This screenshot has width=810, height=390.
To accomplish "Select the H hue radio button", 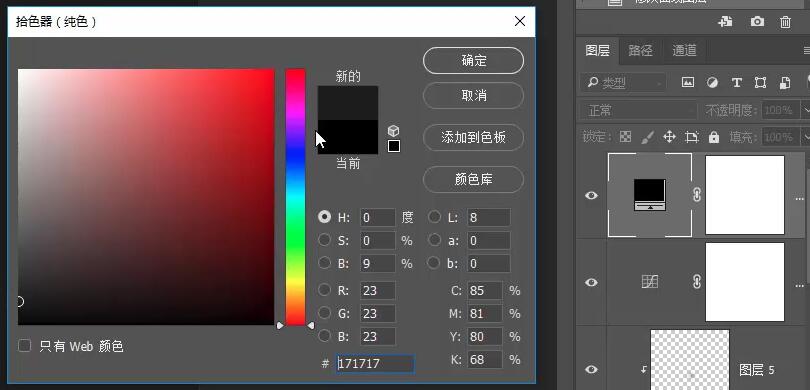I will [x=324, y=217].
